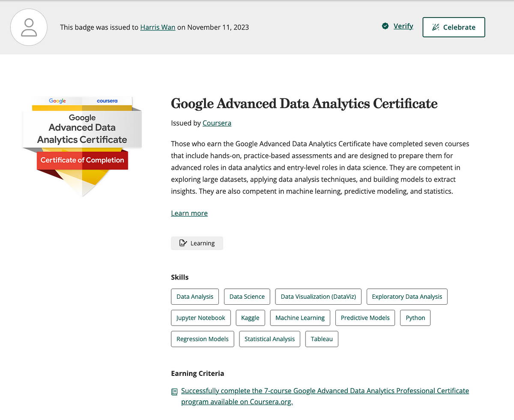
Task: Click the book icon beside Earning Criteria link
Action: pyautogui.click(x=174, y=392)
